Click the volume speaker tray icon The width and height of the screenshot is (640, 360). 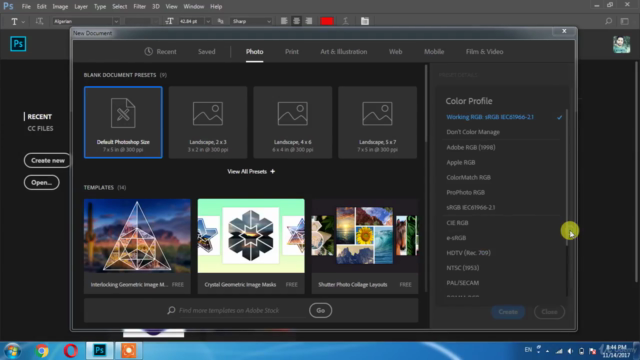coord(570,351)
